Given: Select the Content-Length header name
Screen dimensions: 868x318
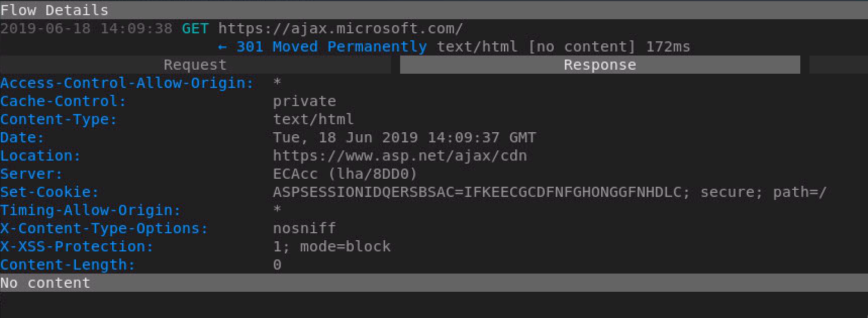Looking at the screenshot, I should 68,265.
